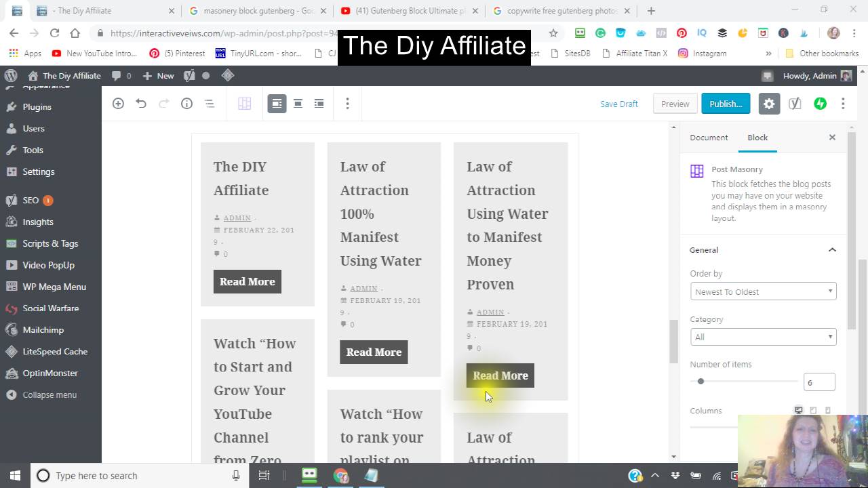Collapse the WordPress admin menu
The image size is (868, 488).
[x=51, y=395]
